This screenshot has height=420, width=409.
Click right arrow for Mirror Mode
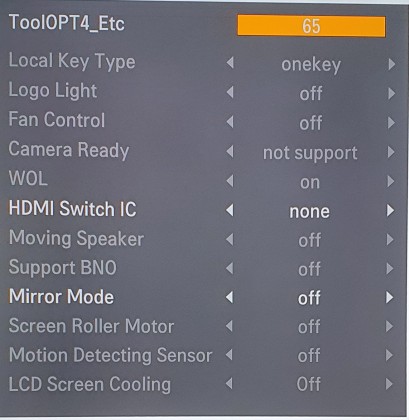pyautogui.click(x=390, y=297)
